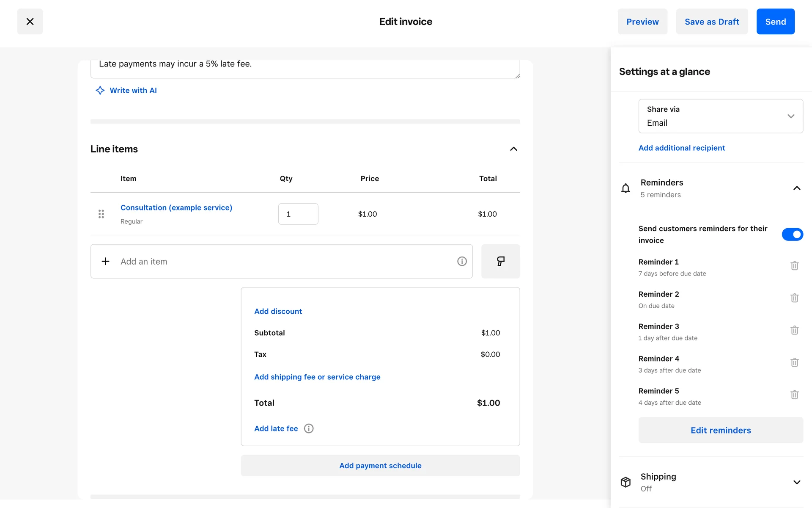Grab the Consultation line item drag handle
The width and height of the screenshot is (812, 508).
(x=101, y=214)
